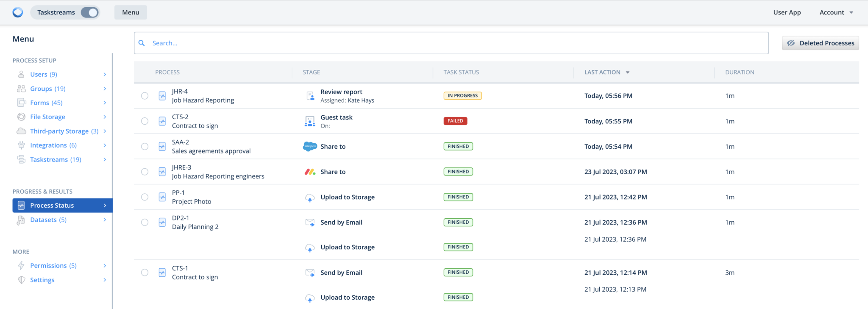The width and height of the screenshot is (868, 309).
Task: Click the monday.com icon in JHRE-3 row
Action: [310, 172]
